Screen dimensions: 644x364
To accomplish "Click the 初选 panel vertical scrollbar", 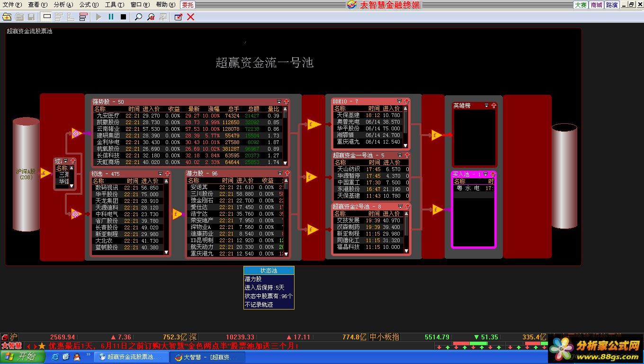I will click(167, 217).
